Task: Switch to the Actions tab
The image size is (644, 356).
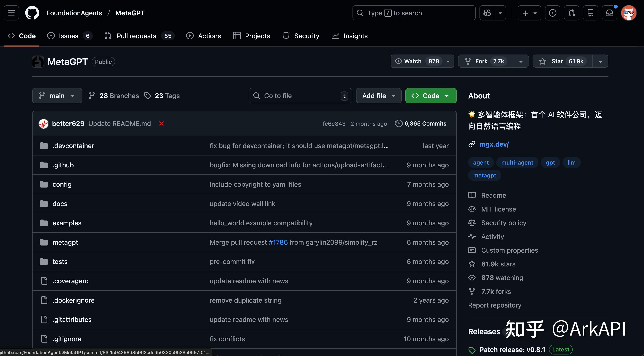Action: click(204, 36)
